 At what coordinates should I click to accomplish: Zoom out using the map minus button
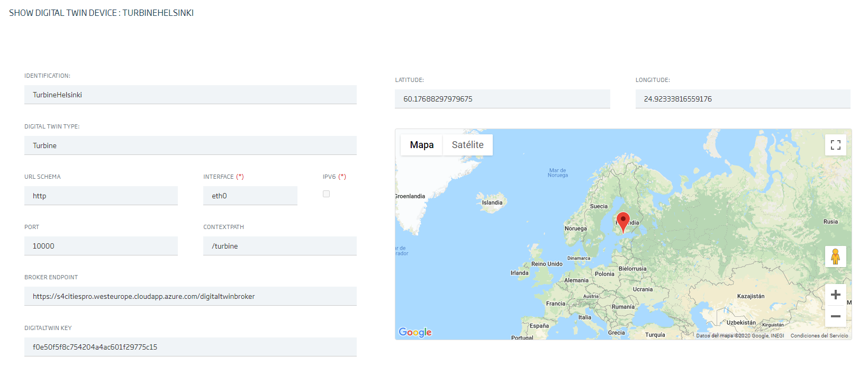tap(835, 316)
